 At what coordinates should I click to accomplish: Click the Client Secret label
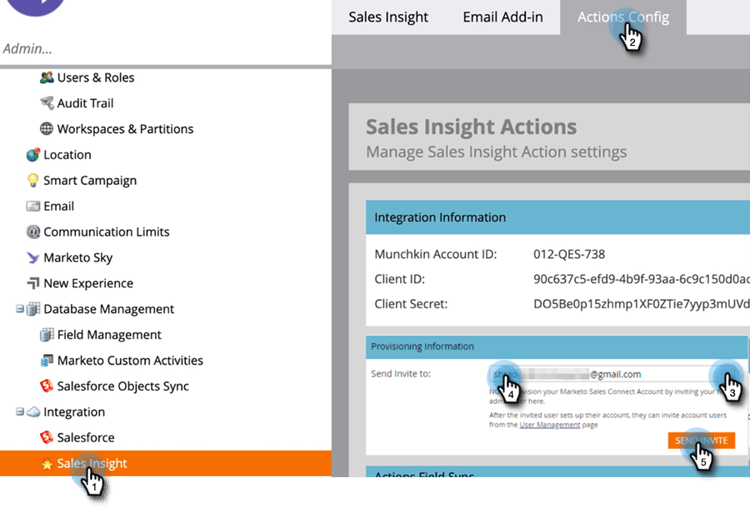pyautogui.click(x=411, y=304)
